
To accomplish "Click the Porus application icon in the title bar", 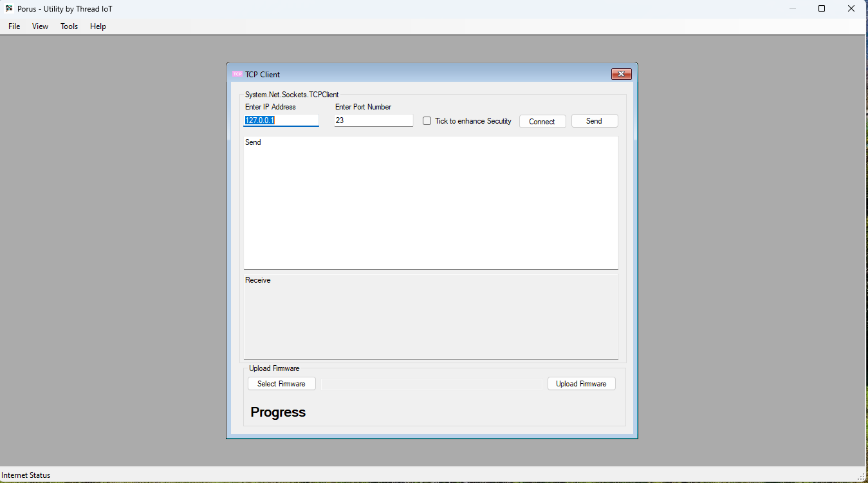I will (7, 8).
